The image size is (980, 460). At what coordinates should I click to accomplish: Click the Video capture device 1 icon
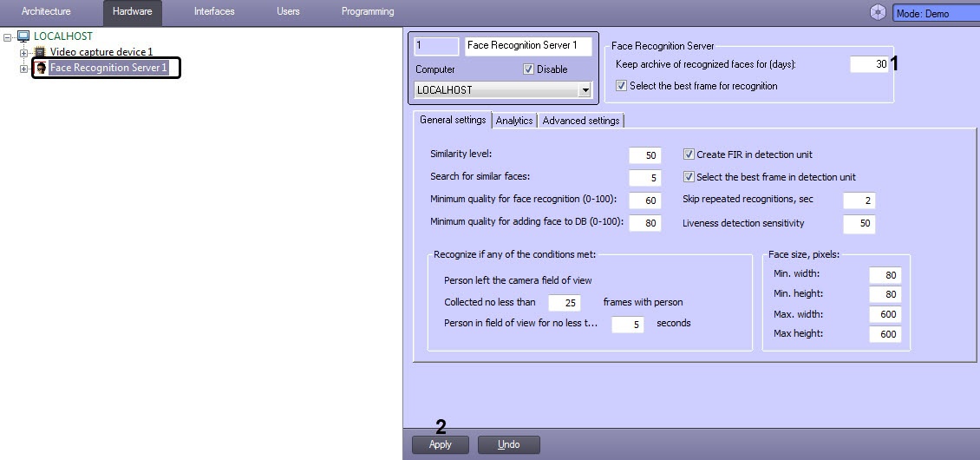(x=40, y=52)
